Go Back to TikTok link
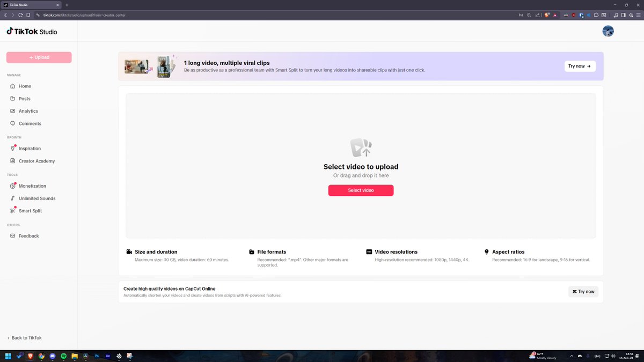This screenshot has height=362, width=644. [24, 338]
